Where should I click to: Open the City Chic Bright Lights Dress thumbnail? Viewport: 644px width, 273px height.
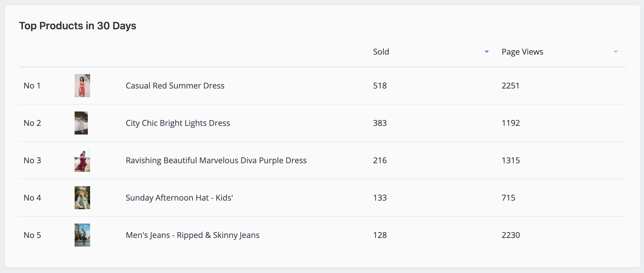(81, 123)
